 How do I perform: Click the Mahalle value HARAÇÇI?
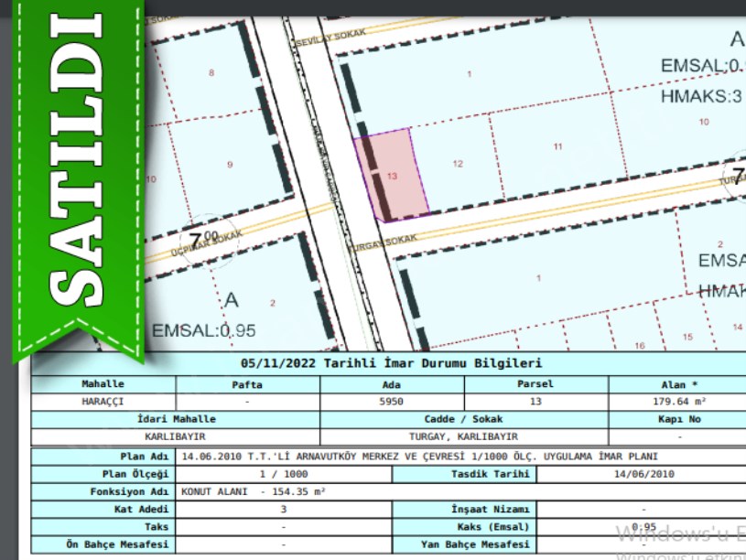point(103,401)
